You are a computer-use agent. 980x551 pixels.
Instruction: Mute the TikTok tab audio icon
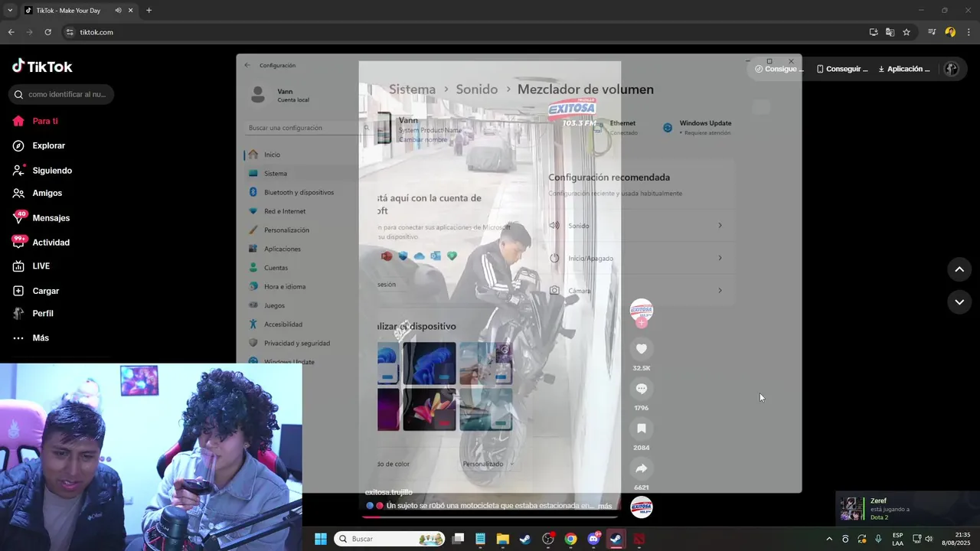[x=118, y=11]
